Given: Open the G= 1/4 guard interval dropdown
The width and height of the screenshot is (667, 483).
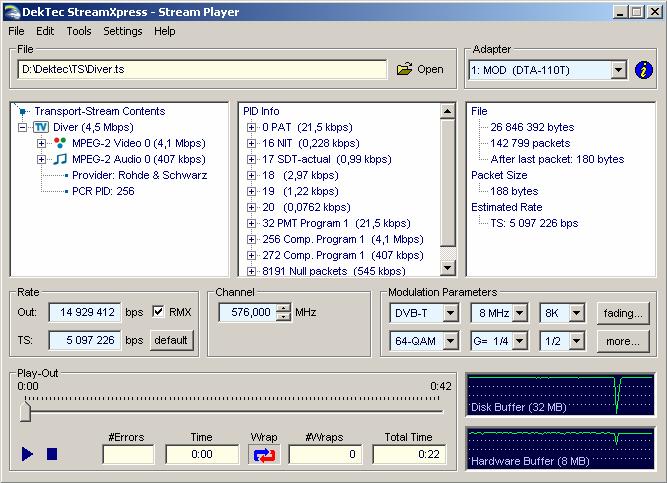Looking at the screenshot, I should click(x=519, y=341).
